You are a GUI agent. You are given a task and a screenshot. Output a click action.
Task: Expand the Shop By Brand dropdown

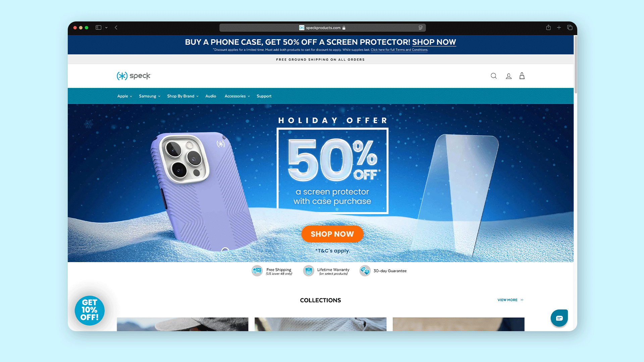(x=183, y=96)
